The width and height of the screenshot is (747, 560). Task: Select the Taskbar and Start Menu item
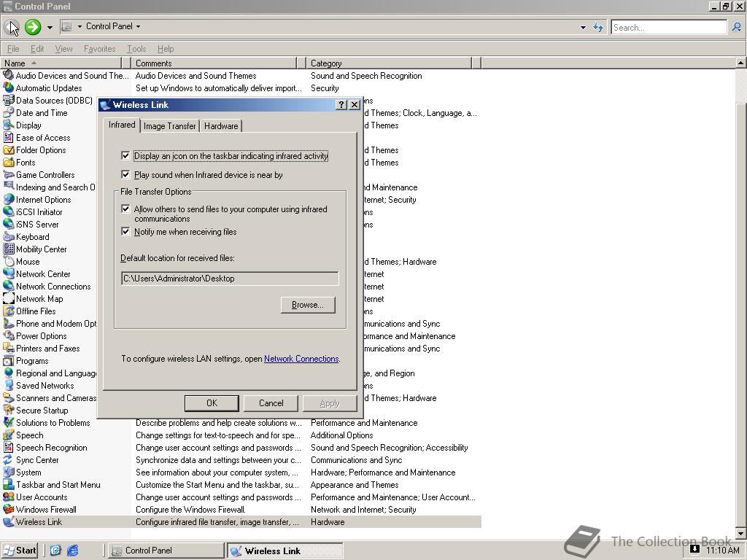point(58,485)
